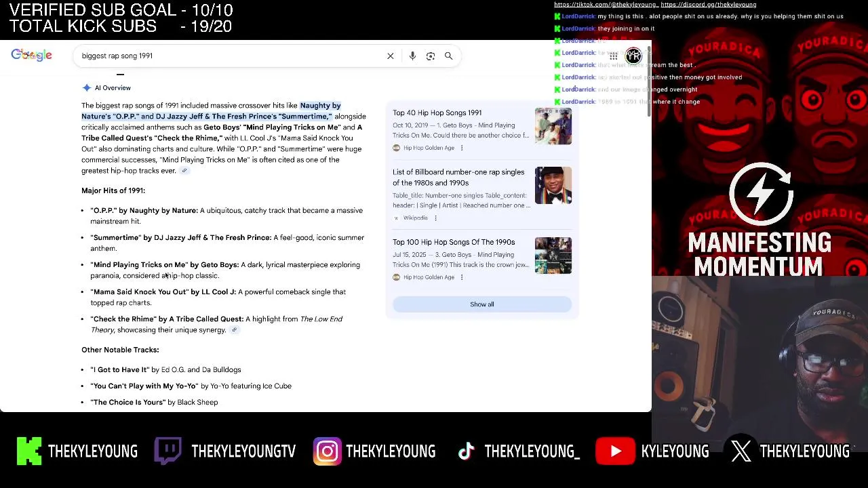This screenshot has width=868, height=488.
Task: Click the KYLEYOUNG YouTube handle text
Action: pyautogui.click(x=675, y=451)
